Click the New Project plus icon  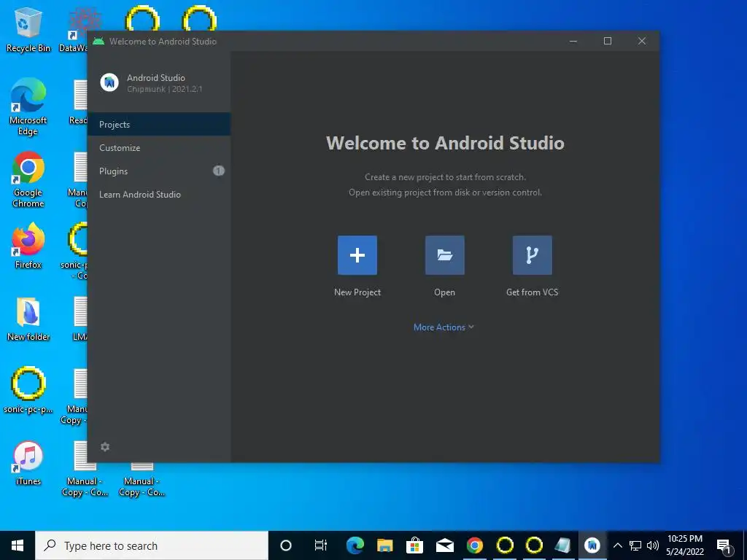[x=357, y=255]
